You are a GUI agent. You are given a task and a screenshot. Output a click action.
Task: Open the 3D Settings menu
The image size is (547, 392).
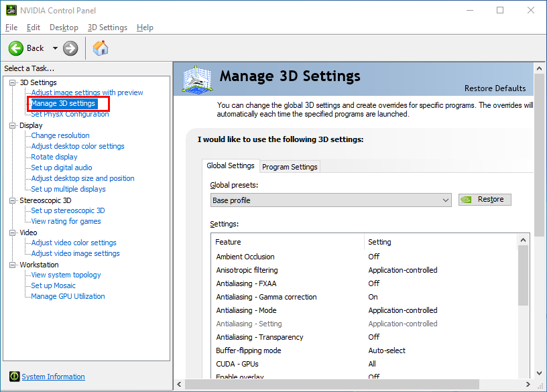point(107,27)
